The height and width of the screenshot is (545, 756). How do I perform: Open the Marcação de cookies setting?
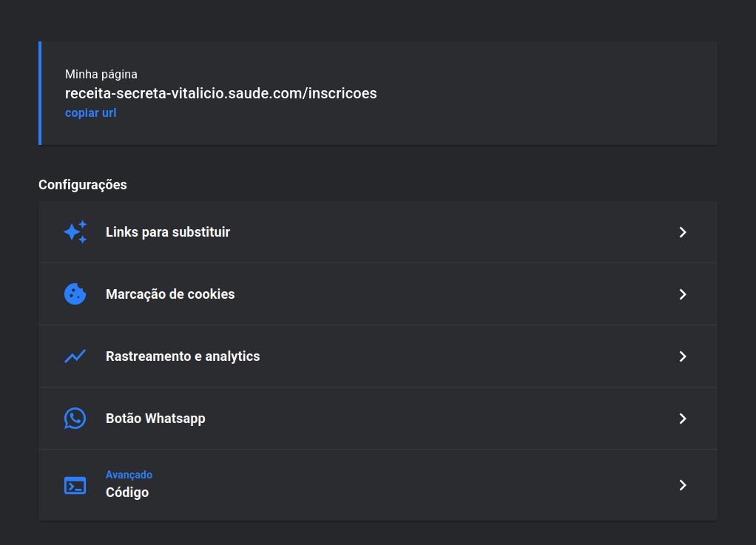(x=170, y=294)
